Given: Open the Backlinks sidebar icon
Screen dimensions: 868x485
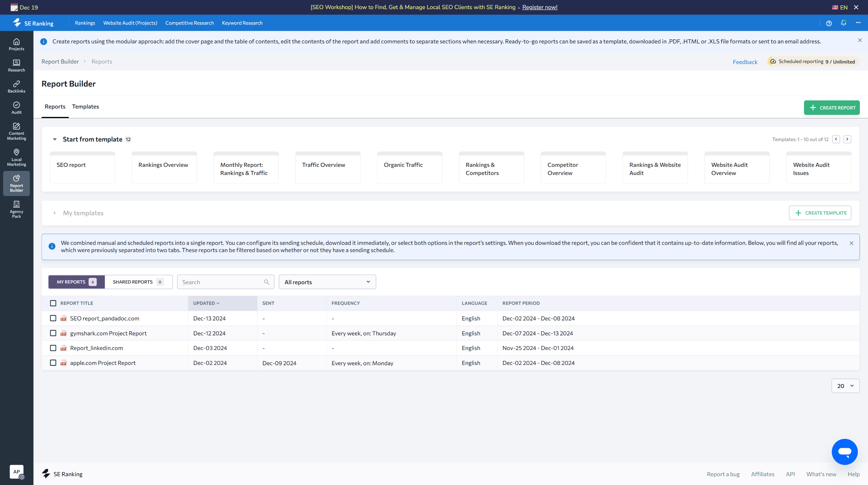Looking at the screenshot, I should tap(16, 86).
